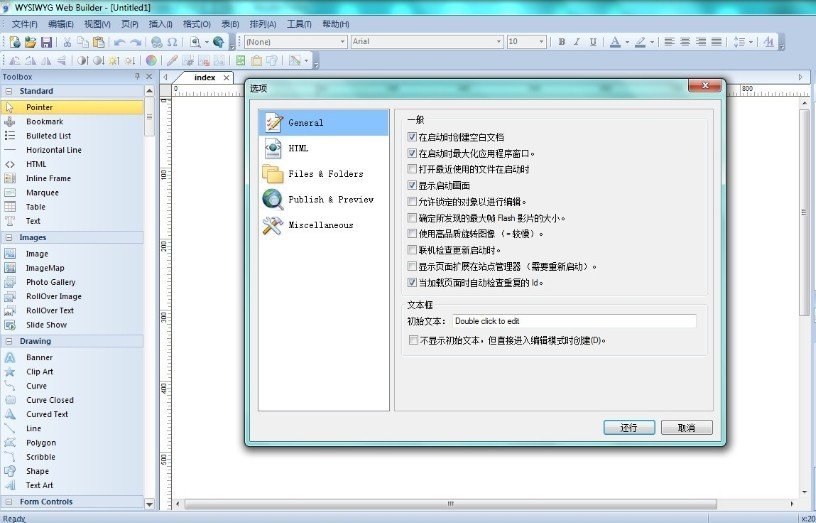Collapse the Images toolbox section
Screen dimensions: 816x523
(x=9, y=237)
